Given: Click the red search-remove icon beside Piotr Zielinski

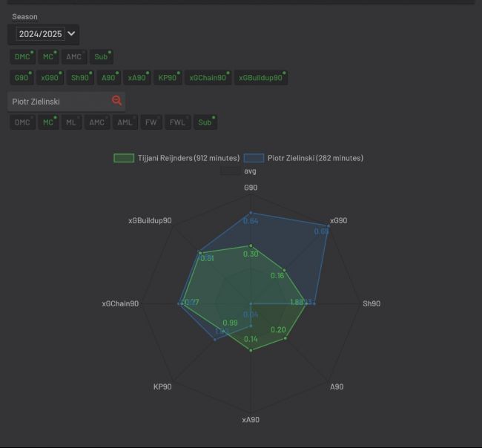Looking at the screenshot, I should tap(116, 101).
